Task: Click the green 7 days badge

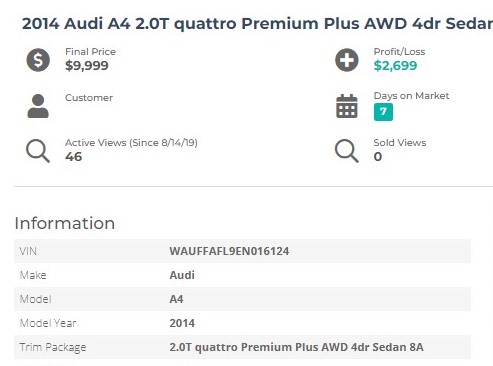Action: point(383,112)
